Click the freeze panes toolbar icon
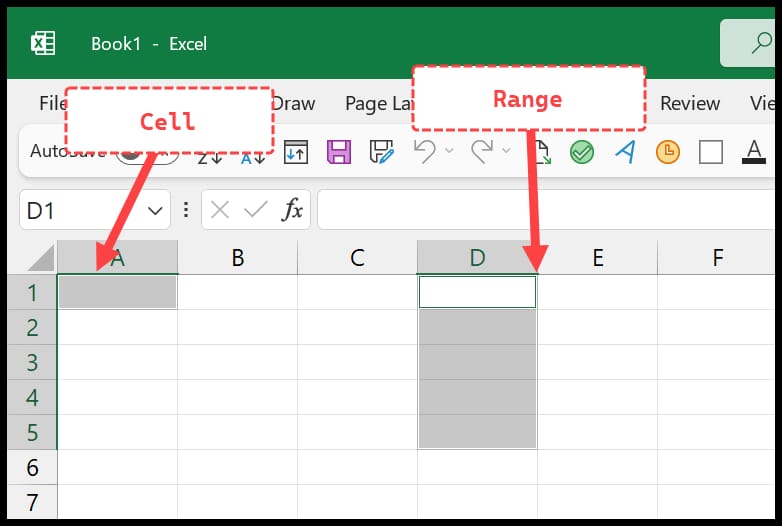The width and height of the screenshot is (782, 526). 296,152
